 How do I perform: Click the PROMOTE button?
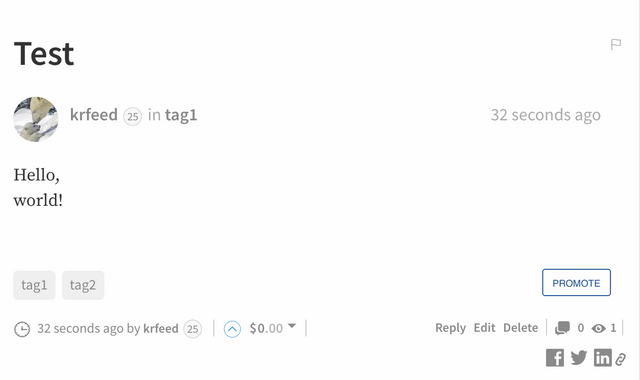[x=576, y=282]
